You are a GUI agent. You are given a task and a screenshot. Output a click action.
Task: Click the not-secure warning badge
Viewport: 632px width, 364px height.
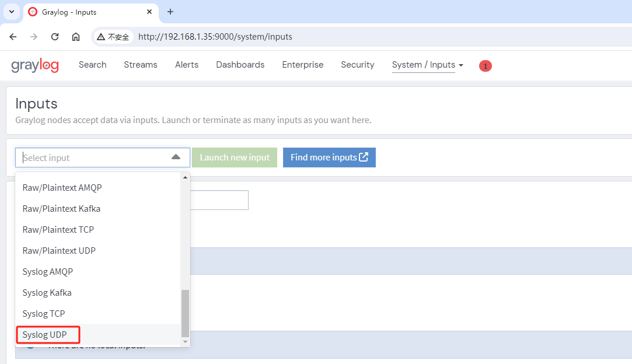113,37
